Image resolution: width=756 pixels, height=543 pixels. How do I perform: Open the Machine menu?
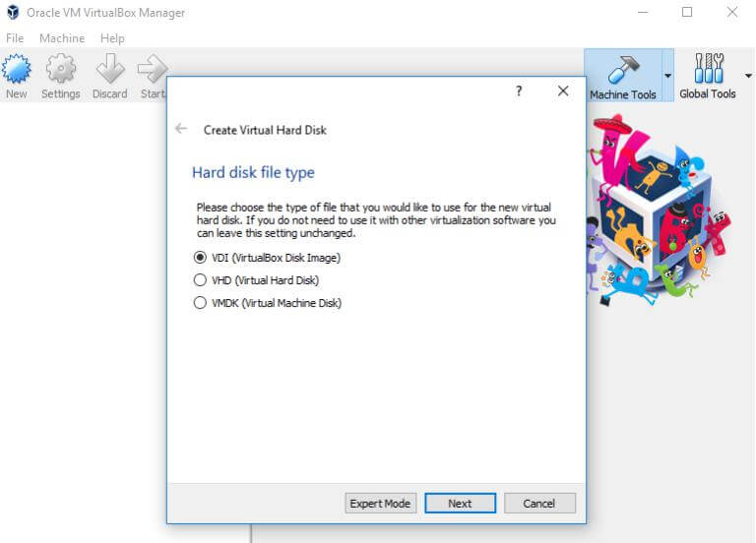click(62, 38)
